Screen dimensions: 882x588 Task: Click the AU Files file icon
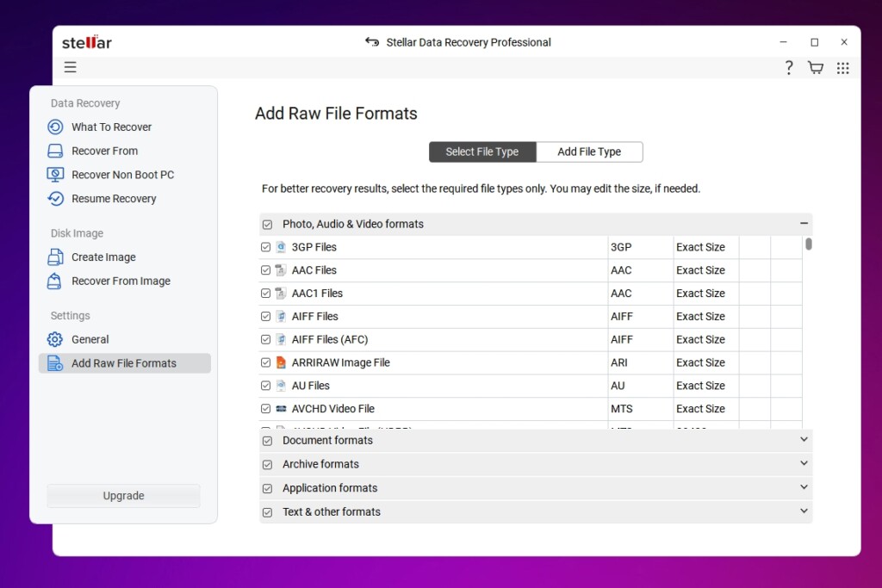pyautogui.click(x=281, y=386)
